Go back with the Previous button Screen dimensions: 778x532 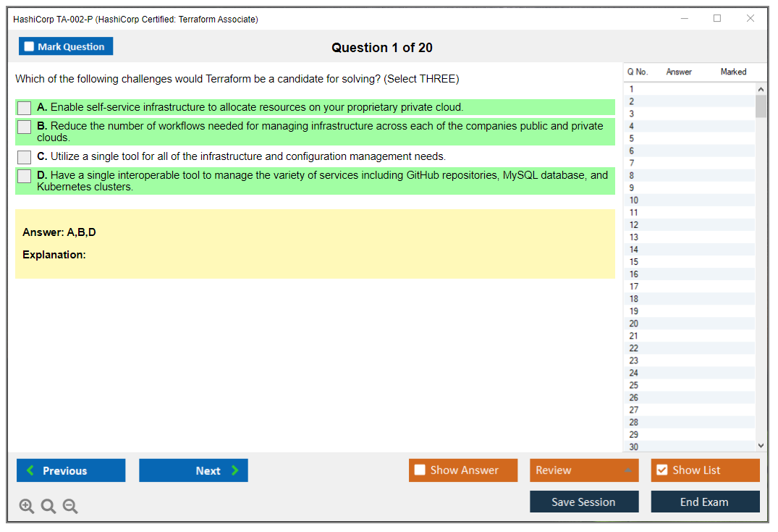tap(71, 470)
